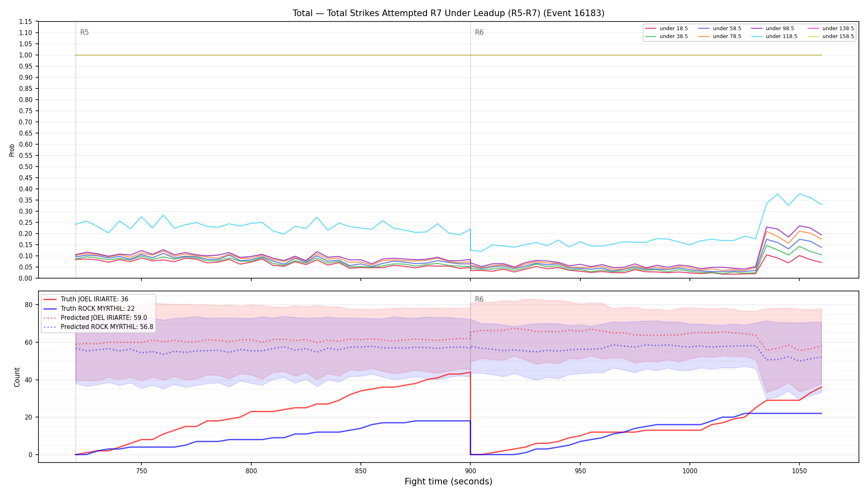
Task: Click the 60 tick on Count axis
Action: pyautogui.click(x=29, y=343)
